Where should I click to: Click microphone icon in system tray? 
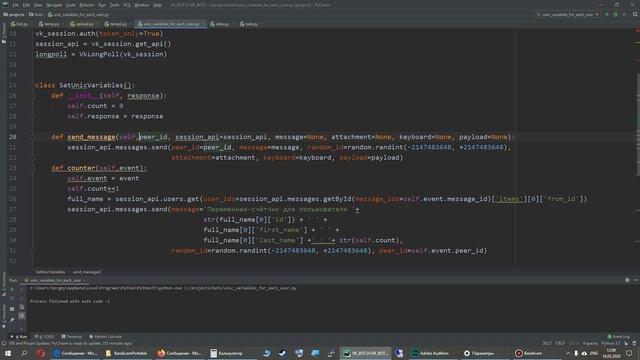click(576, 353)
